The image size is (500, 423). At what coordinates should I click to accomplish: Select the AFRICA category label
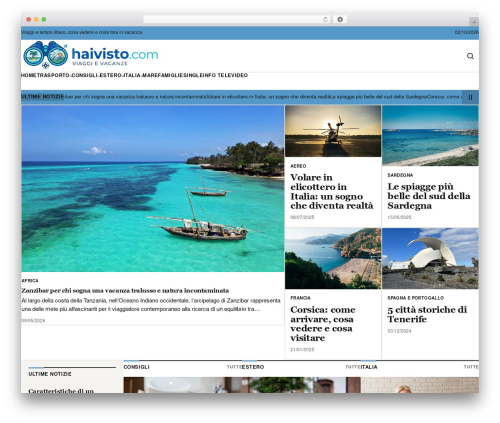tap(30, 281)
